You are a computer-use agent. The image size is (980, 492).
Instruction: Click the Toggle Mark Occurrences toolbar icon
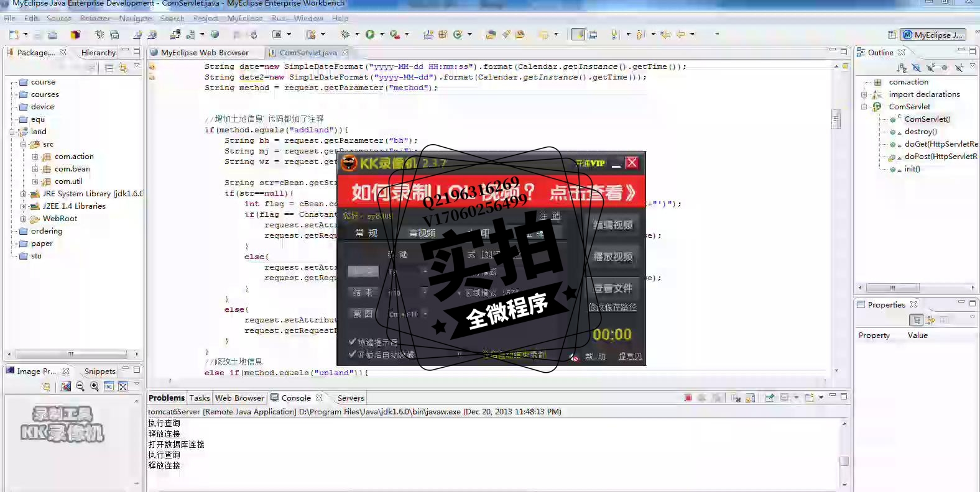pyautogui.click(x=578, y=35)
